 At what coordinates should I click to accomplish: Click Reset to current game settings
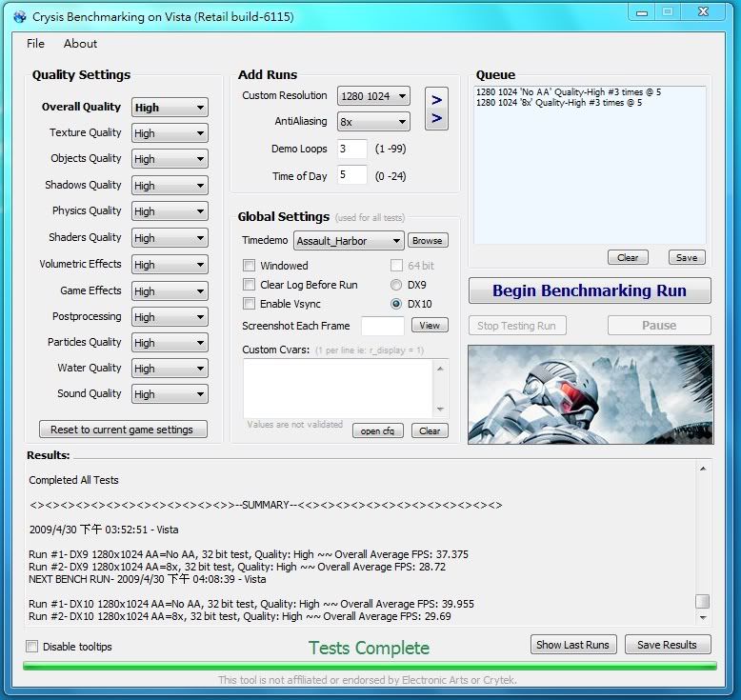coord(122,430)
